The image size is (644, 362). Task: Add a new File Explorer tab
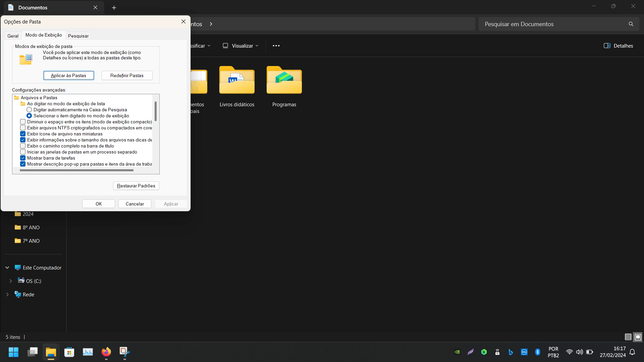point(114,8)
